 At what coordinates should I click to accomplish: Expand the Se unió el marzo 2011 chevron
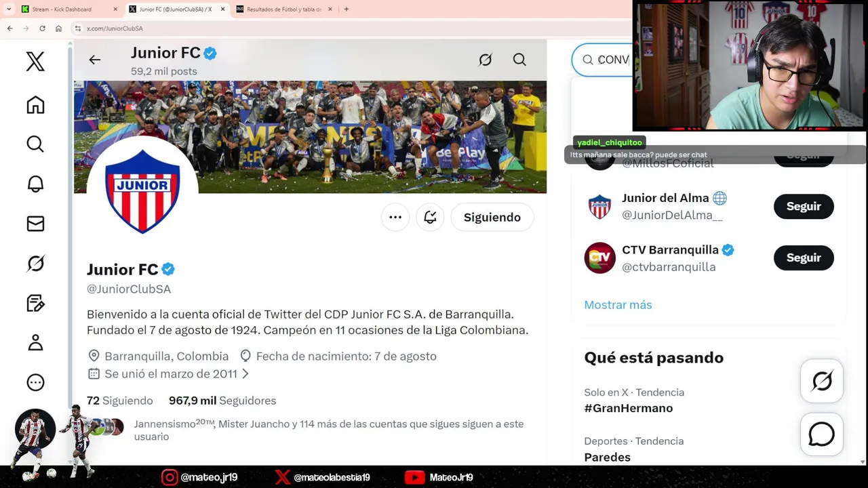tap(245, 373)
